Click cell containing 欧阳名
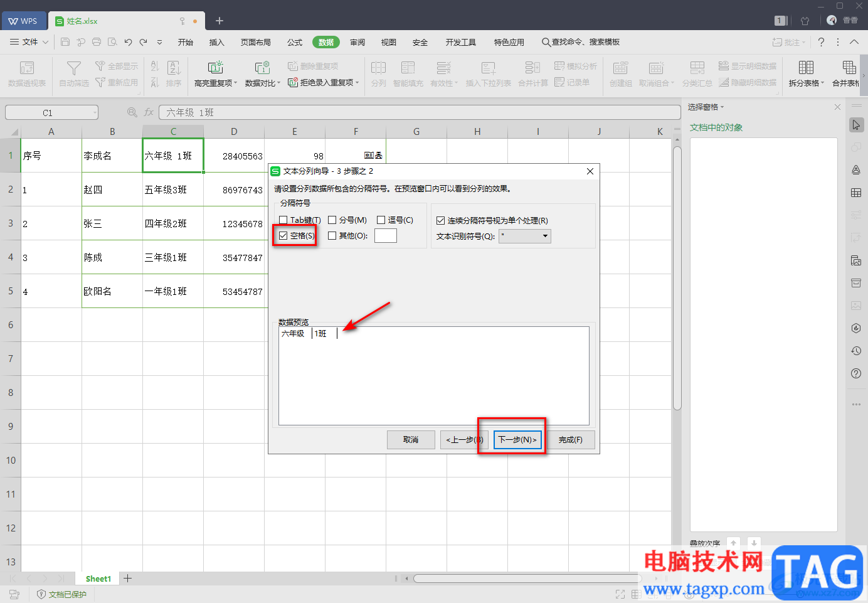The width and height of the screenshot is (868, 603). point(112,291)
